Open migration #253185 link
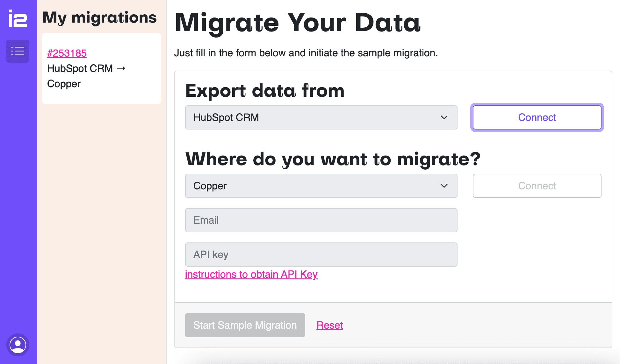Screen dimensions: 620x364 67,53
